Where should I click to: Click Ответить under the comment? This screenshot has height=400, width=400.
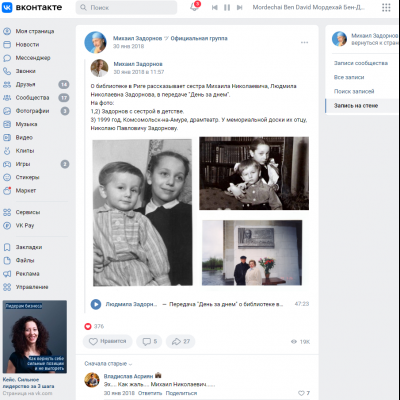[150, 393]
